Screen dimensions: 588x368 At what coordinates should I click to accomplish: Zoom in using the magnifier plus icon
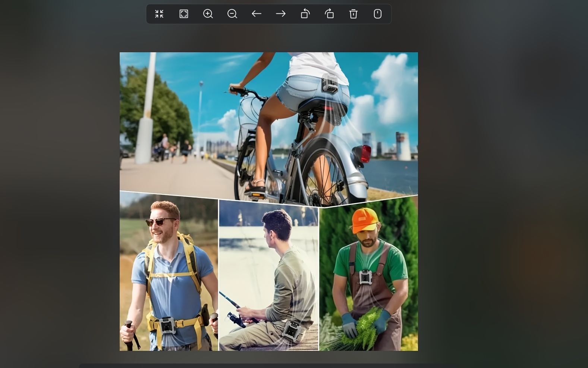[x=208, y=14]
